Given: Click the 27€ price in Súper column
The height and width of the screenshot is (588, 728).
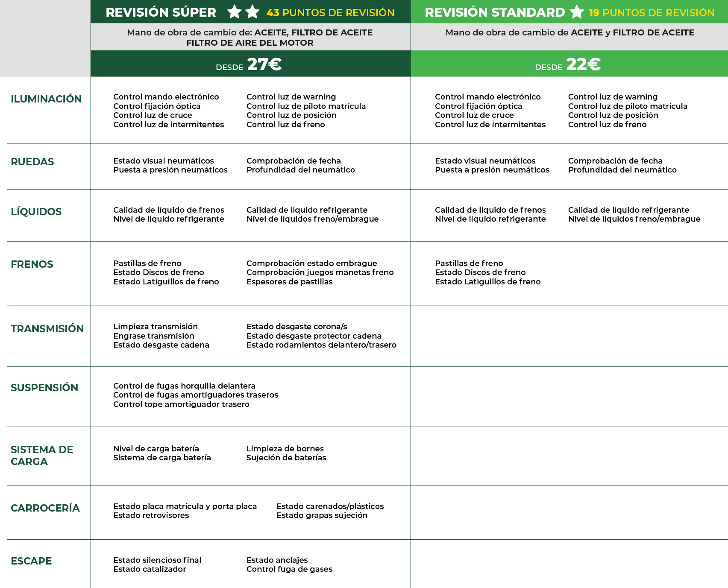Looking at the screenshot, I should (264, 64).
